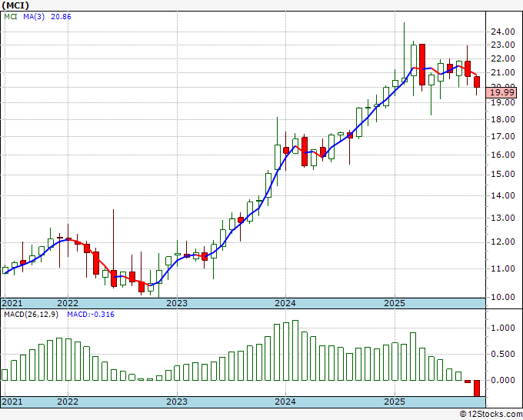This screenshot has height=420, width=523.
Task: Select the highlighted 19.99 current price tag
Action: (x=504, y=92)
